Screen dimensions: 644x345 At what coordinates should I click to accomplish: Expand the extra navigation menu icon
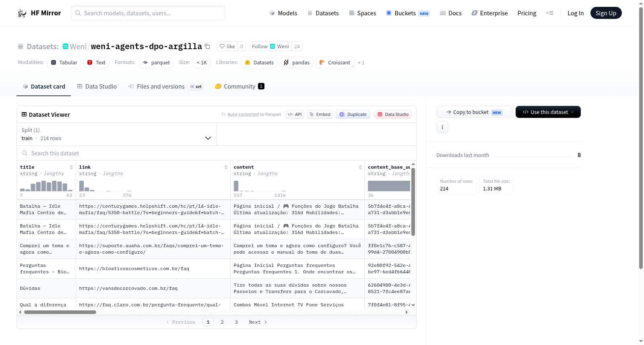coord(549,13)
